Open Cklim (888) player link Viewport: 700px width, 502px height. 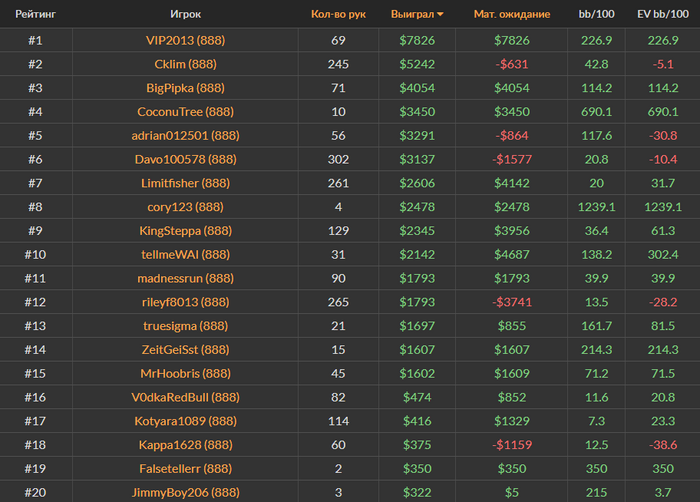click(185, 64)
